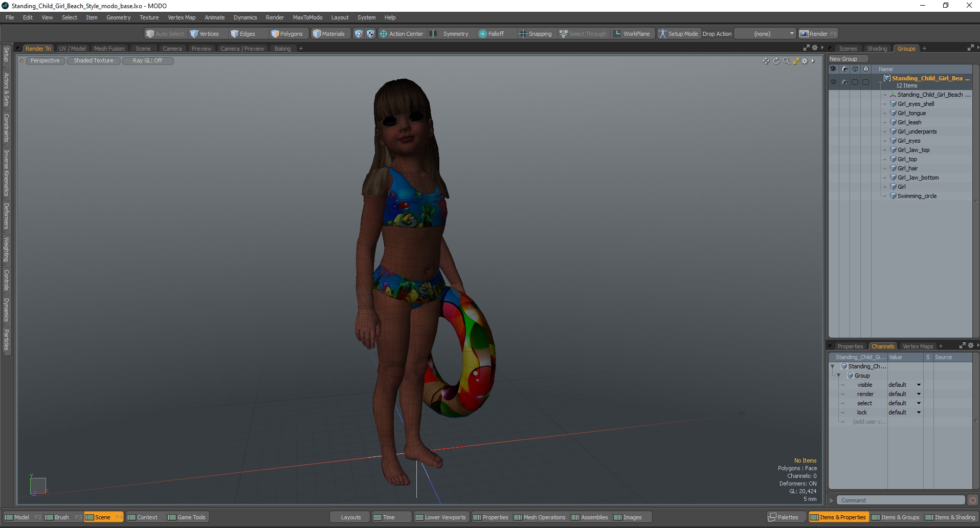Enable Setup Mode

point(678,34)
